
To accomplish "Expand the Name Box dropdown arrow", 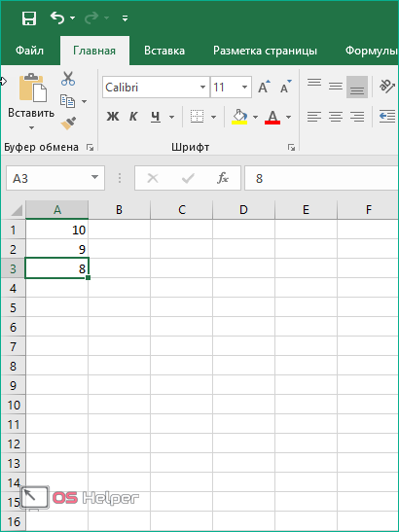I will click(94, 177).
